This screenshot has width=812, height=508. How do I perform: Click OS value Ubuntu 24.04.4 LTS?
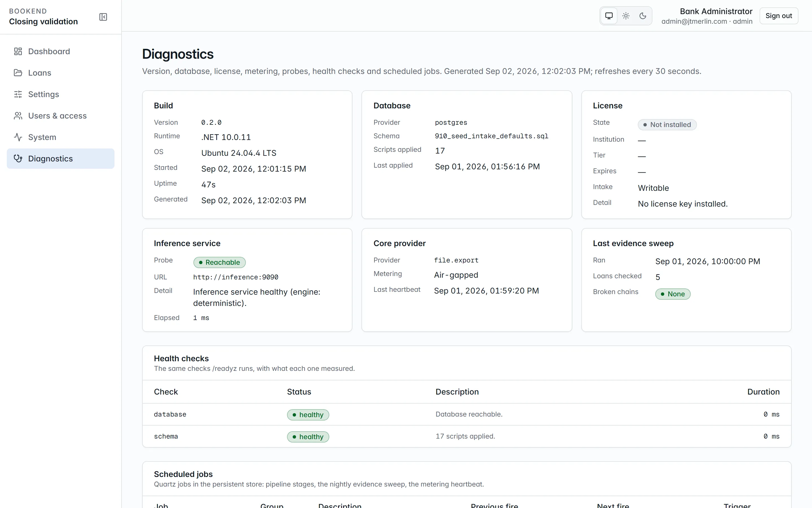(x=239, y=153)
